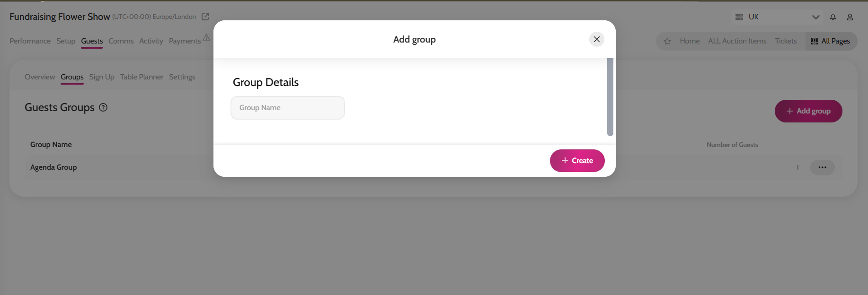
Task: Click the Add group button
Action: pyautogui.click(x=808, y=111)
